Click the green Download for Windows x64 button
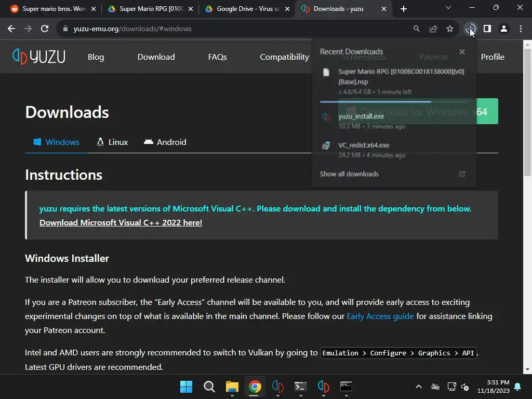 (418, 111)
